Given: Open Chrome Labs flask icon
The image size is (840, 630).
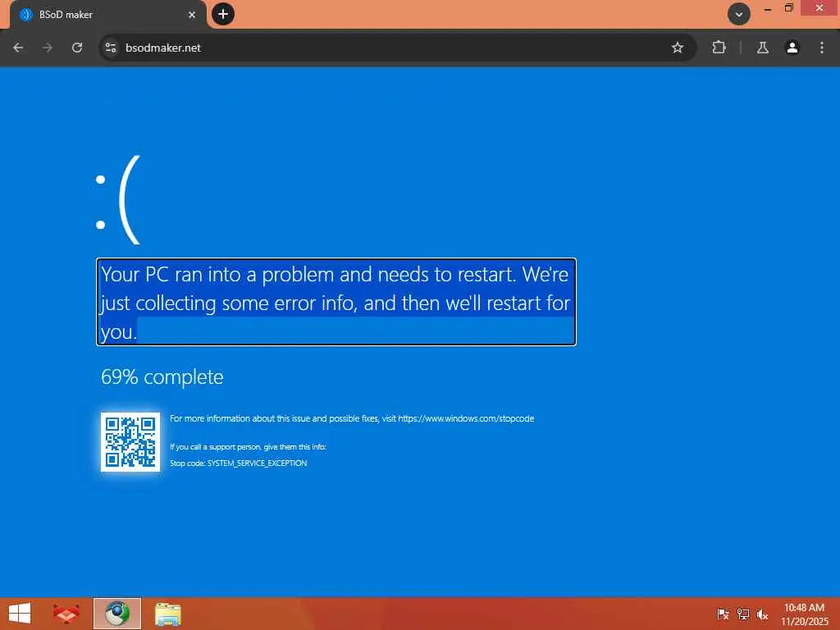Looking at the screenshot, I should coord(762,48).
